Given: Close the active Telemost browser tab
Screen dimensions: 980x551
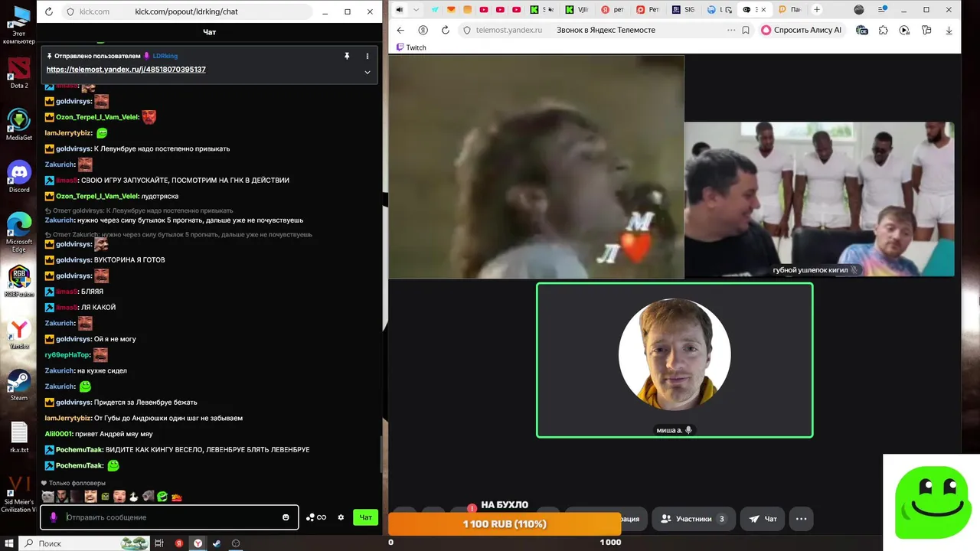Looking at the screenshot, I should (x=763, y=10).
